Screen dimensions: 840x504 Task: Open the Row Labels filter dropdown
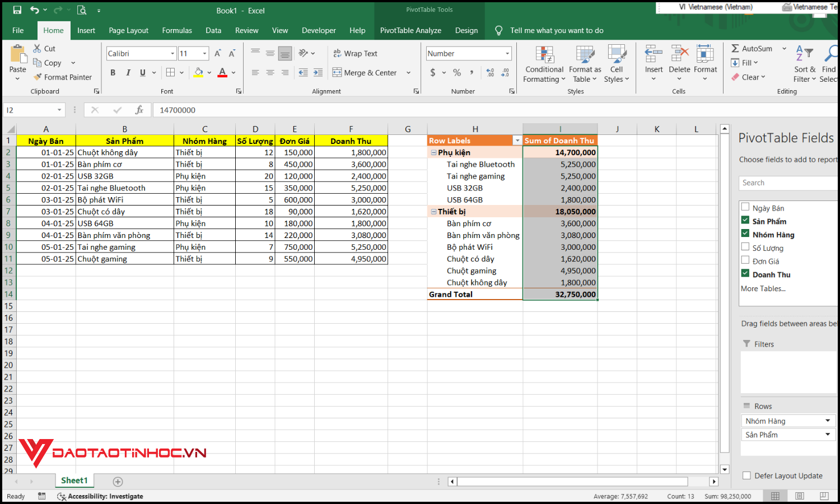tap(517, 140)
